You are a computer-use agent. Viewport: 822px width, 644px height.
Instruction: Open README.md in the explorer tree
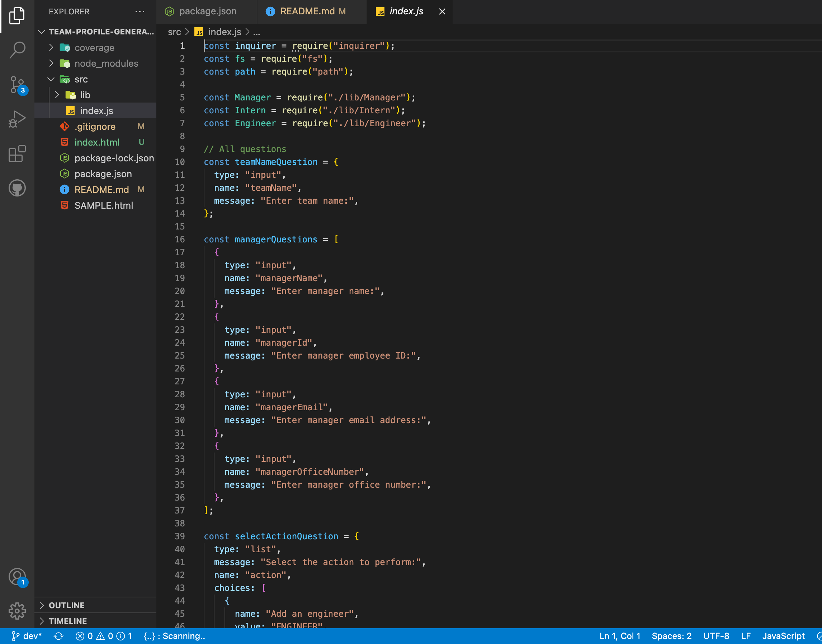click(x=95, y=190)
